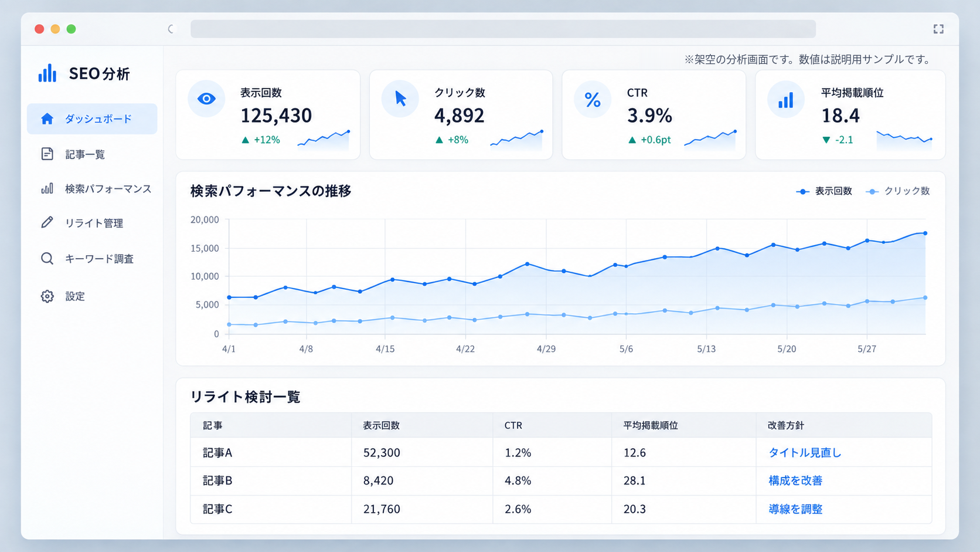This screenshot has height=552, width=980.
Task: Click the bar chart icon beside 検索パフォーマンス
Action: 47,188
